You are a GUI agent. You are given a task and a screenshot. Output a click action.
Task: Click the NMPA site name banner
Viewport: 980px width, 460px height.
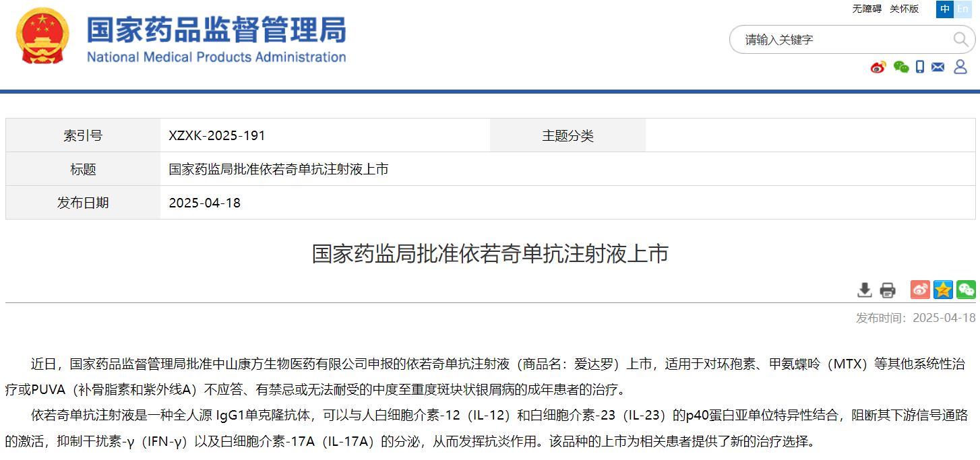click(216, 40)
